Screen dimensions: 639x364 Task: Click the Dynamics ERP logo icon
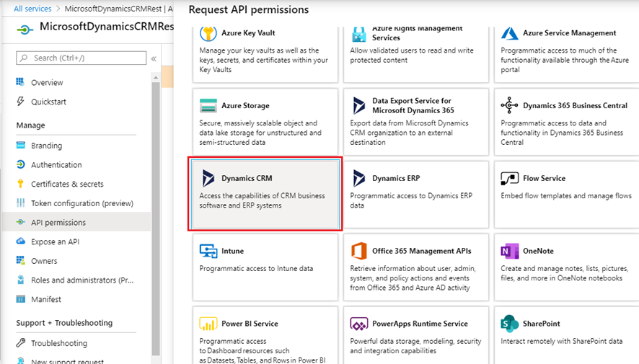tap(359, 178)
